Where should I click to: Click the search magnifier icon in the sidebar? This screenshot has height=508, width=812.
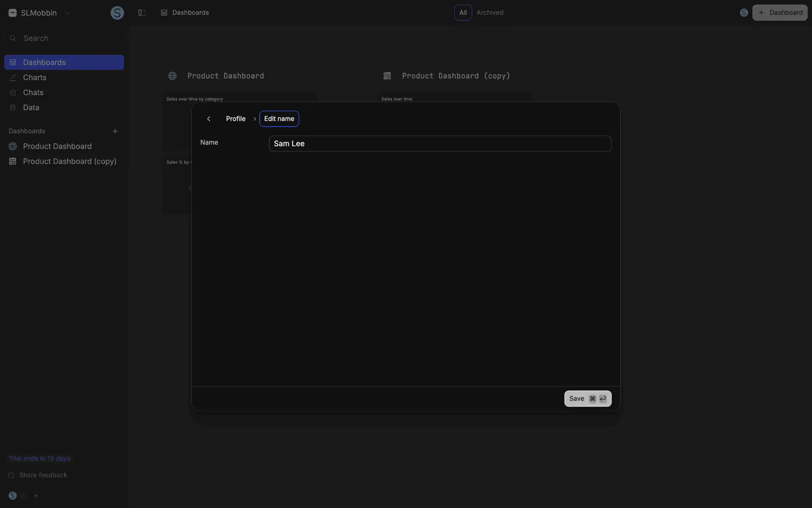(13, 38)
